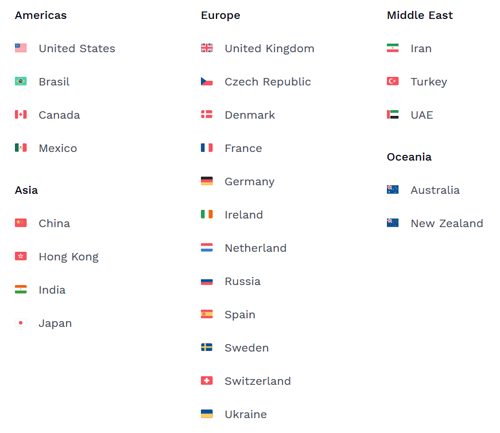
Task: Click the United States flag icon
Action: point(21,48)
